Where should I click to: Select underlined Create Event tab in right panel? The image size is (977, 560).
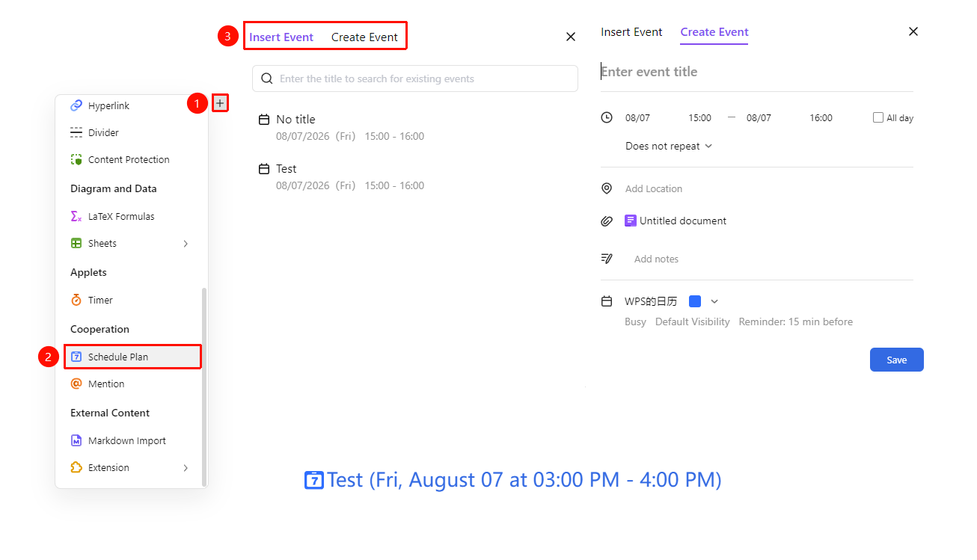pos(714,32)
